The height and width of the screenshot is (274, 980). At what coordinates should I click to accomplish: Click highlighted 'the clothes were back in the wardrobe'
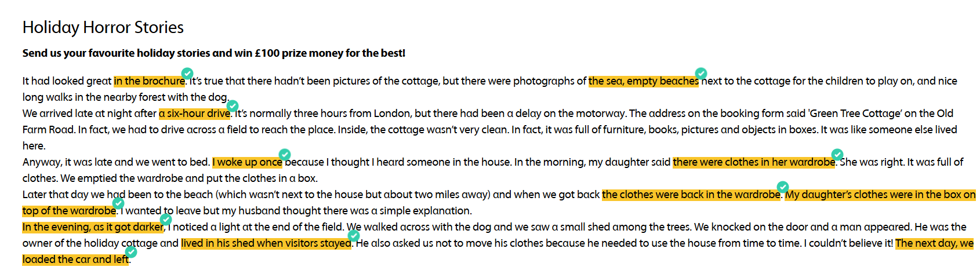click(691, 195)
